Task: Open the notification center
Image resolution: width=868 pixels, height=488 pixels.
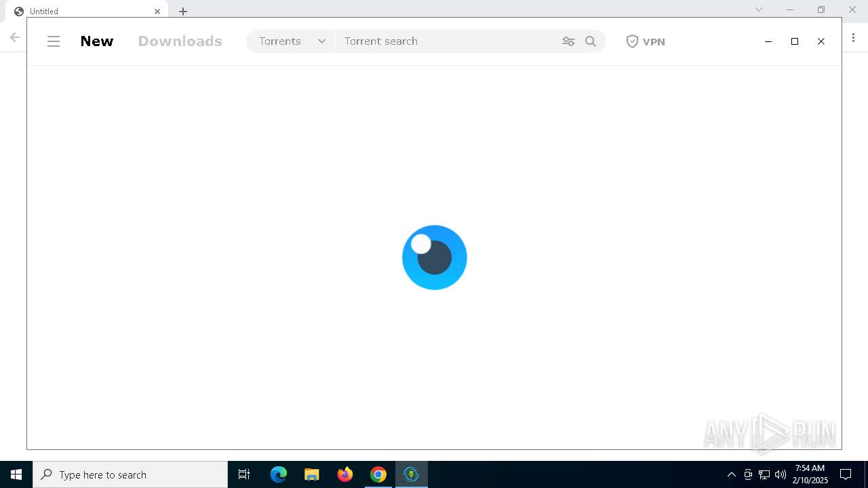Action: click(x=846, y=474)
